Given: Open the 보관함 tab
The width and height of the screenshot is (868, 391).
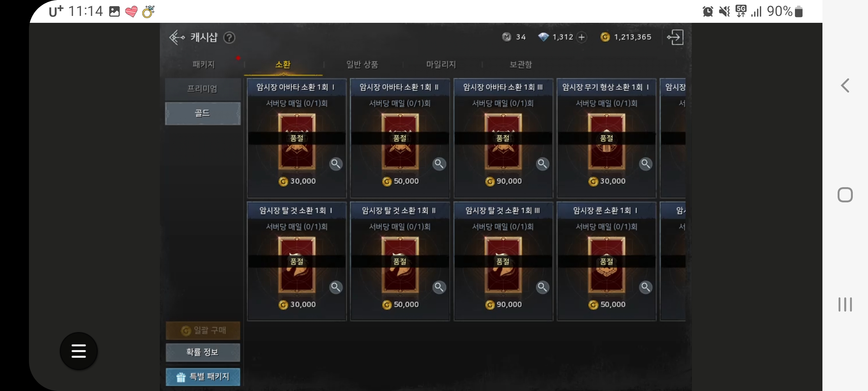Looking at the screenshot, I should click(520, 64).
